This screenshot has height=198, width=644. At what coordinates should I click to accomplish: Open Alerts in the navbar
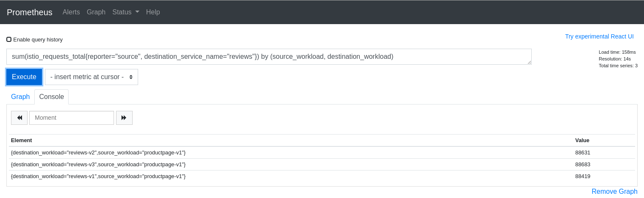[x=71, y=12]
